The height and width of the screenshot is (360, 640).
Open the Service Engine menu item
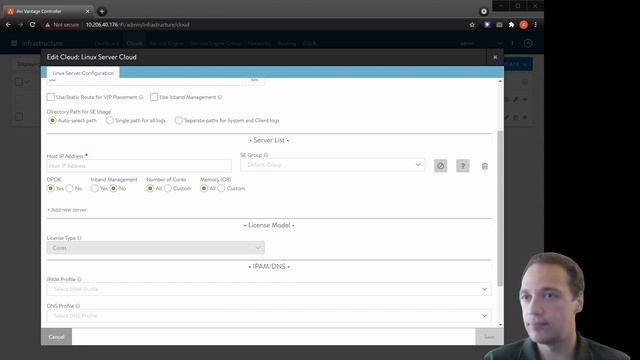[167, 43]
